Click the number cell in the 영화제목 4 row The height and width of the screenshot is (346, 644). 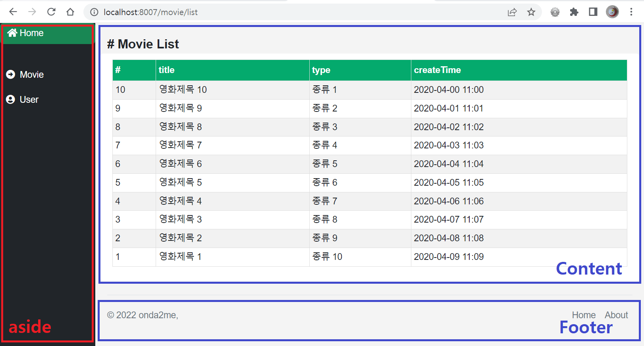pos(134,201)
